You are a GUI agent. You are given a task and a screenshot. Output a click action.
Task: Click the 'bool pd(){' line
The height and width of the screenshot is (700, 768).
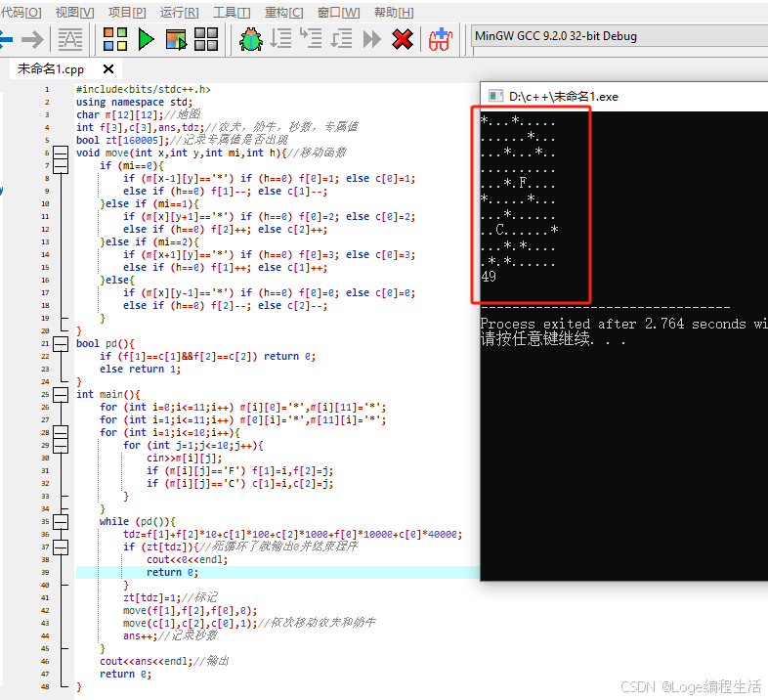pos(106,343)
